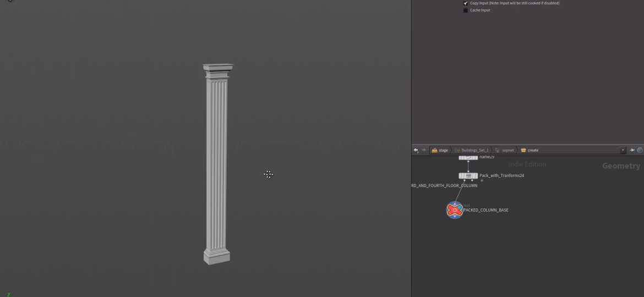Image resolution: width=644 pixels, height=297 pixels.
Task: Select the name29 node icon
Action: tap(468, 157)
